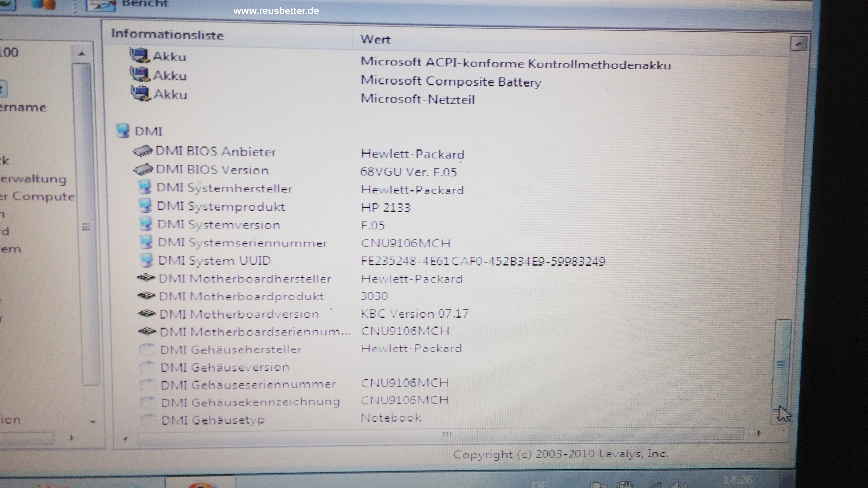Click the icon beside DMI Systemprodukt

pyautogui.click(x=145, y=205)
